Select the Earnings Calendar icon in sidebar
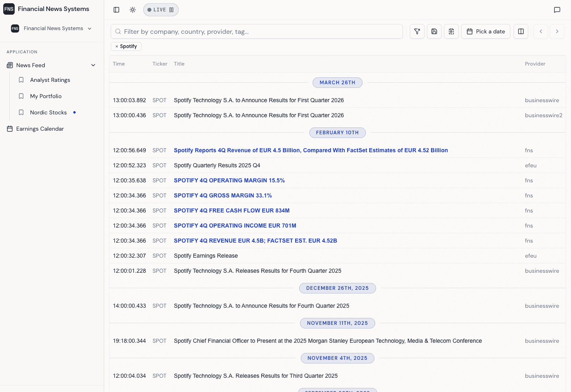This screenshot has height=392, width=571. coord(10,129)
